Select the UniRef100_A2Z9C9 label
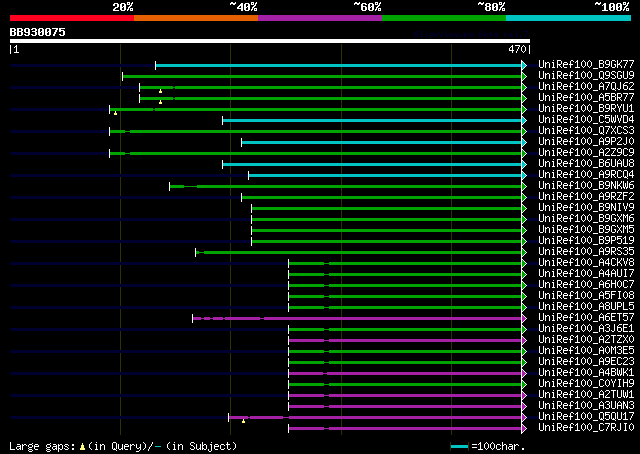This screenshot has height=454, width=640. [586, 152]
